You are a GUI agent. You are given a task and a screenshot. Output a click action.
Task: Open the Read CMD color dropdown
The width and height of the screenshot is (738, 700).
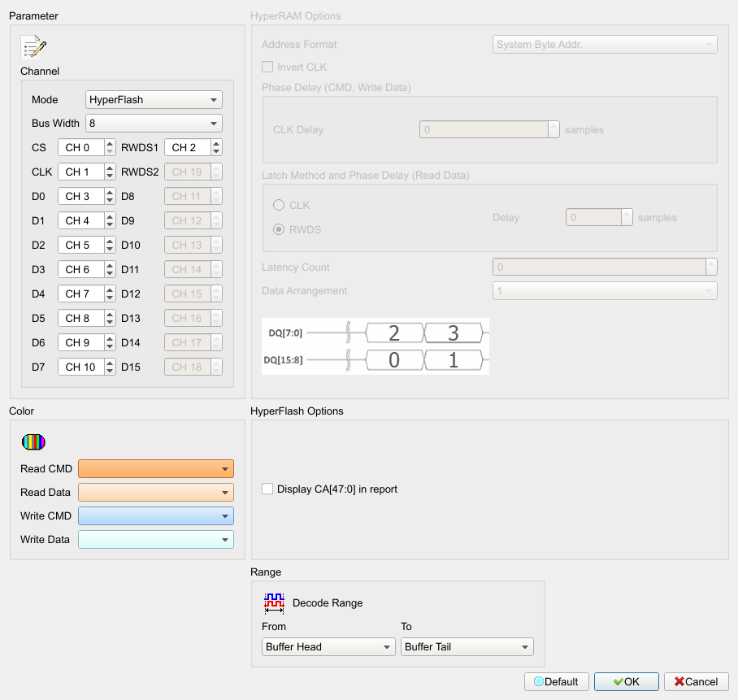tap(156, 469)
